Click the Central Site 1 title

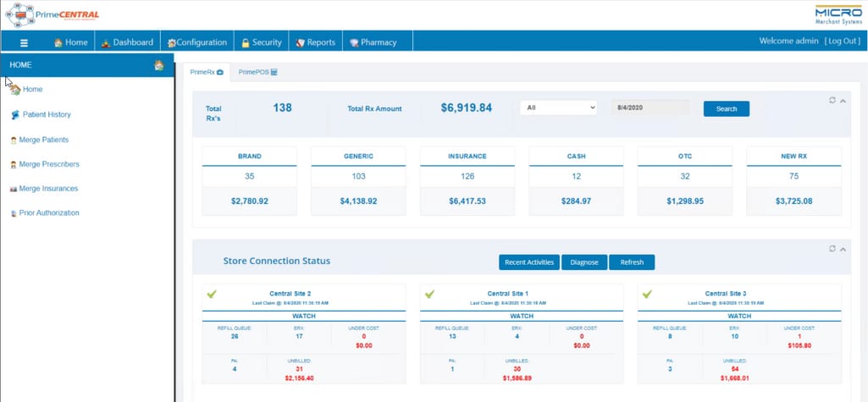(x=508, y=294)
